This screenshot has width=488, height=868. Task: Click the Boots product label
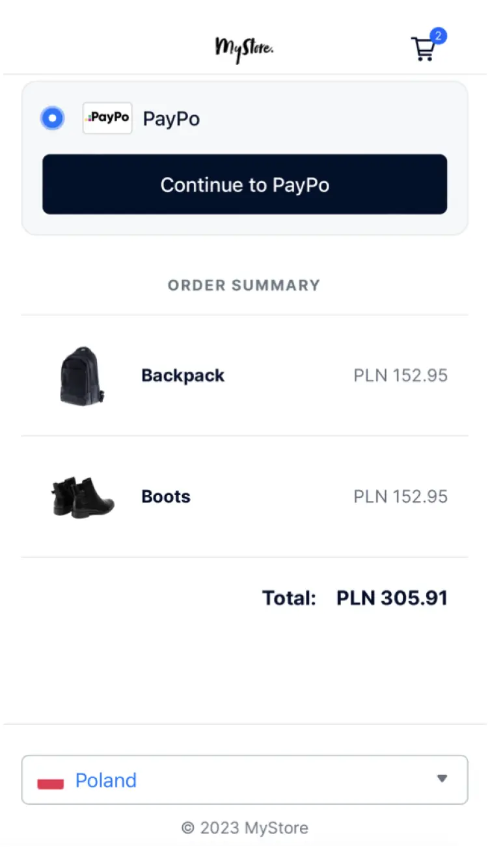(x=165, y=496)
